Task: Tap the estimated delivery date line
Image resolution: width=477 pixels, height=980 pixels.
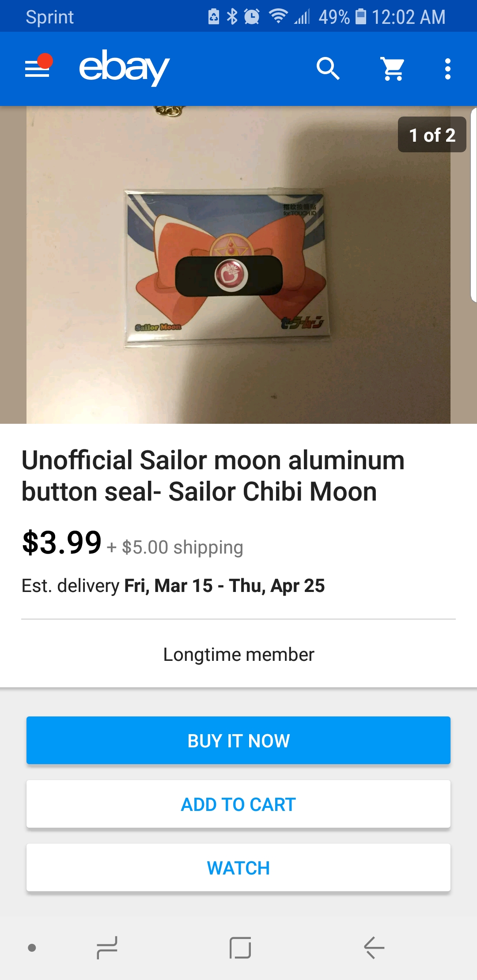Action: tap(173, 586)
